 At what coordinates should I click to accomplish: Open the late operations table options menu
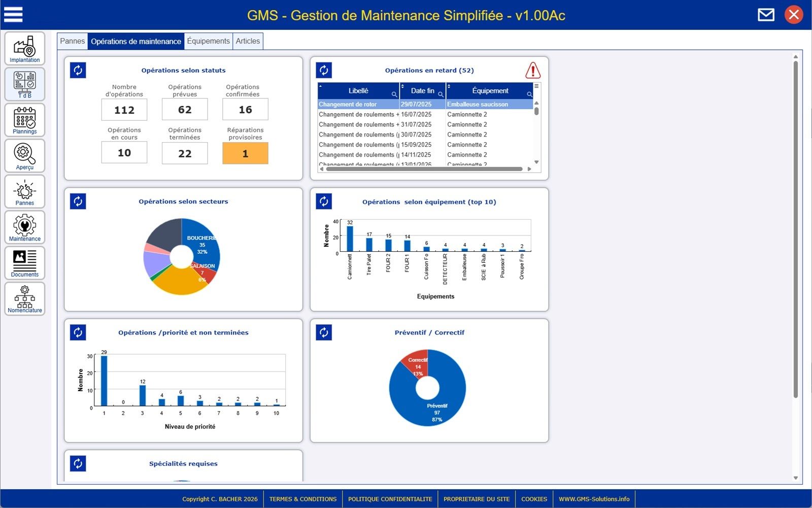[x=536, y=86]
